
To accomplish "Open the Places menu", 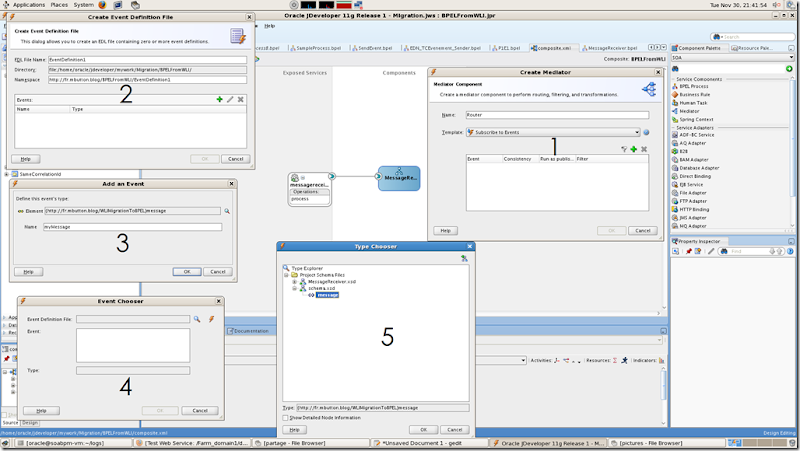I will [x=59, y=5].
